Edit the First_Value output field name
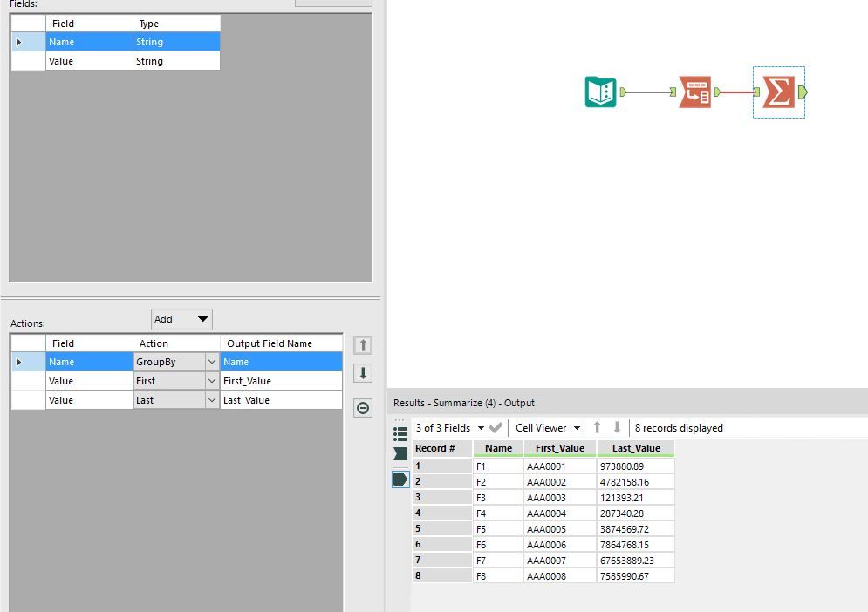Image resolution: width=868 pixels, height=612 pixels. (x=281, y=381)
